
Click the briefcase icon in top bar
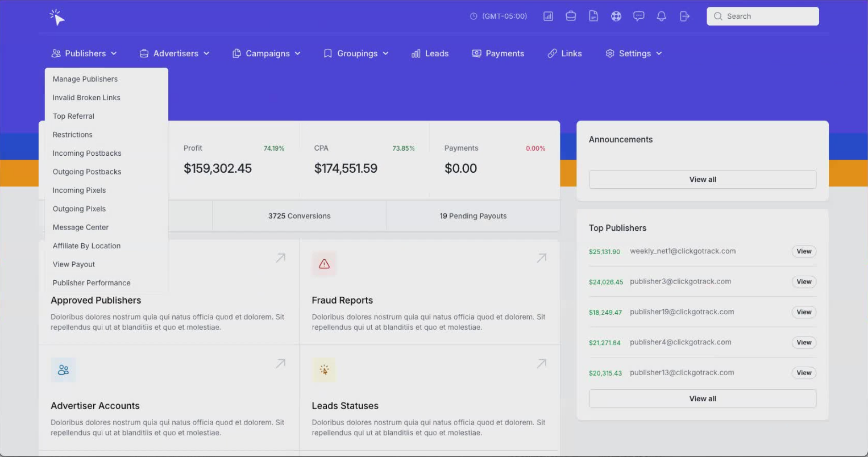[571, 16]
